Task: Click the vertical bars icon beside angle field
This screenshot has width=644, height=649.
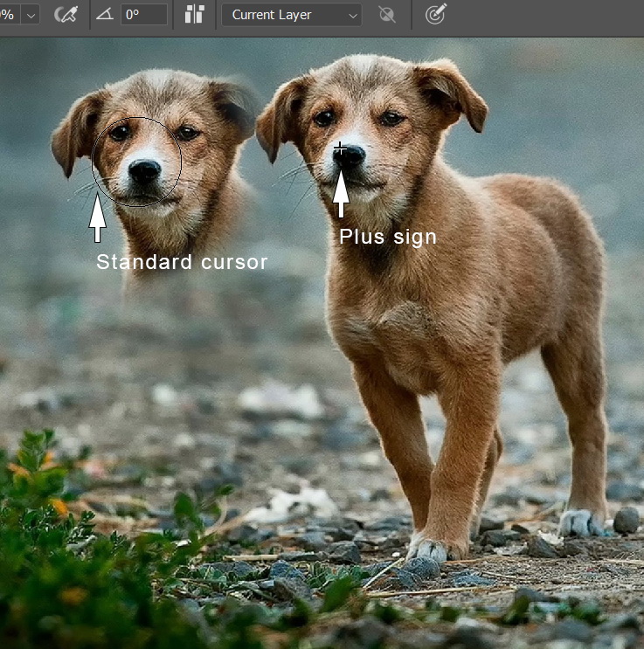Action: [194, 15]
